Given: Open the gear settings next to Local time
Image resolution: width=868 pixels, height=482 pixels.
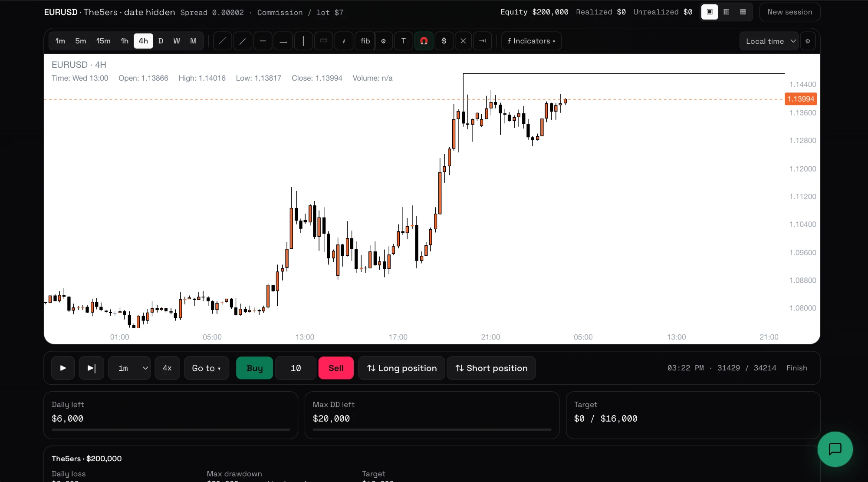Looking at the screenshot, I should click(x=808, y=41).
